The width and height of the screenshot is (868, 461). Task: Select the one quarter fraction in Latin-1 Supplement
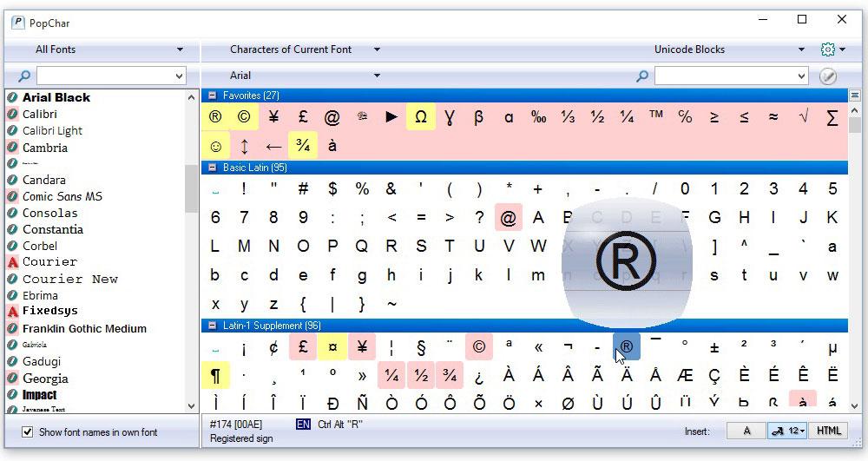[x=391, y=376]
